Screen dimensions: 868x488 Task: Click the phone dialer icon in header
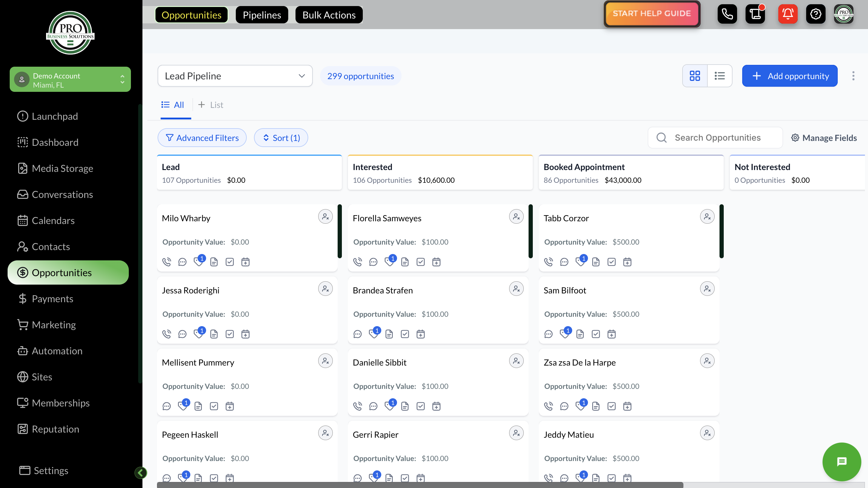tap(727, 14)
